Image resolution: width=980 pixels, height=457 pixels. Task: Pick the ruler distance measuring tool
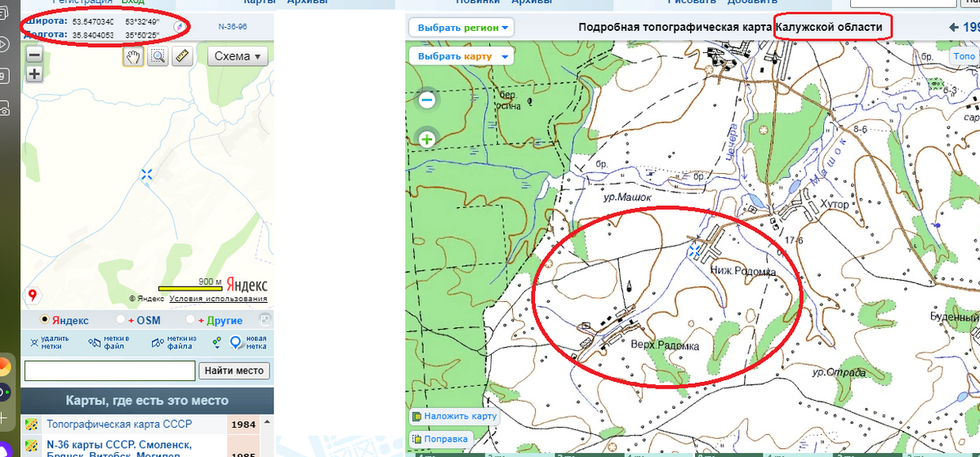tap(182, 56)
